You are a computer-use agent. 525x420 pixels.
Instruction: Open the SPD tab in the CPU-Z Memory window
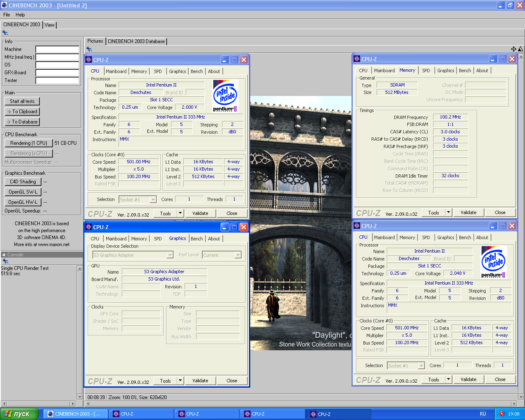click(x=426, y=71)
